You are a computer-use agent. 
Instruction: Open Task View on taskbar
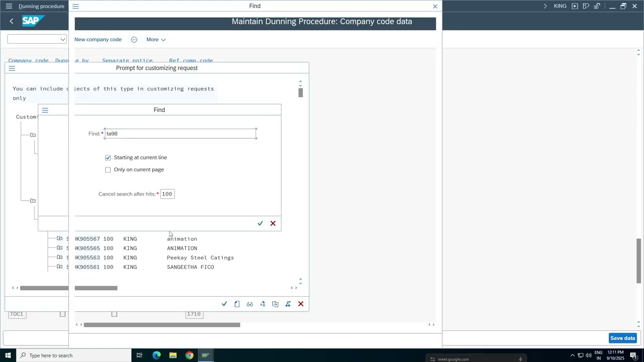pyautogui.click(x=140, y=355)
